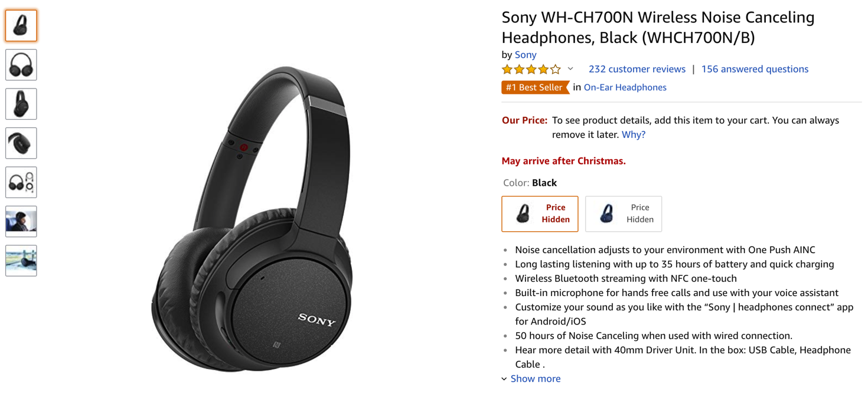
Task: Expand the rating breakdown chevron
Action: (x=570, y=69)
